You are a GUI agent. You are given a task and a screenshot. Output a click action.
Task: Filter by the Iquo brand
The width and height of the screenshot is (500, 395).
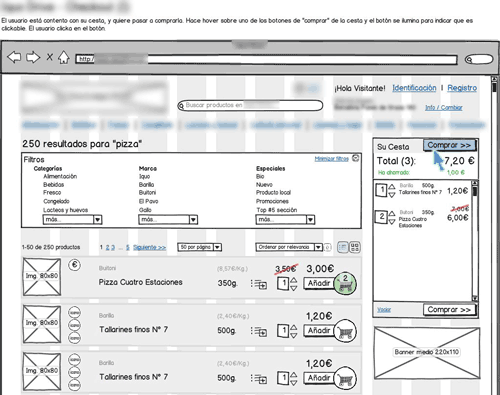[144, 176]
